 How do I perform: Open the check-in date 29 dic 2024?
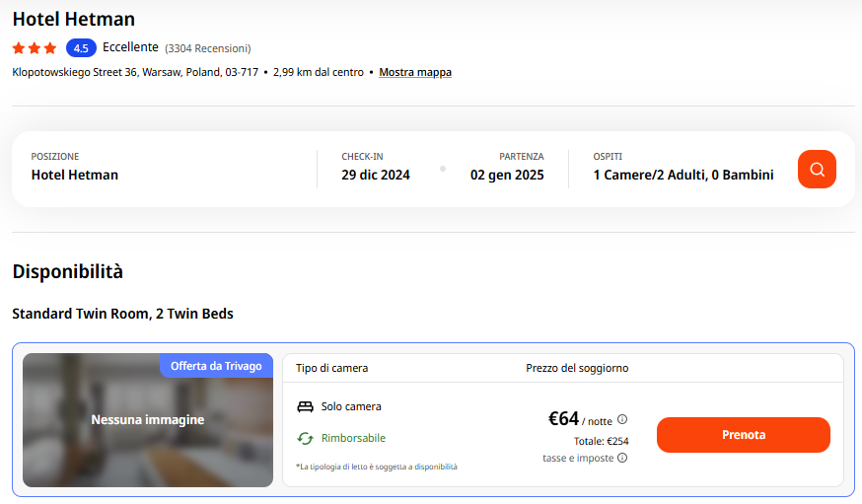click(376, 175)
